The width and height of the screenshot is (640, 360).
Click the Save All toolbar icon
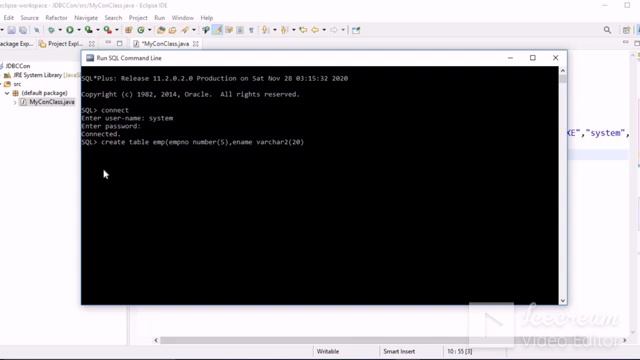(23, 30)
